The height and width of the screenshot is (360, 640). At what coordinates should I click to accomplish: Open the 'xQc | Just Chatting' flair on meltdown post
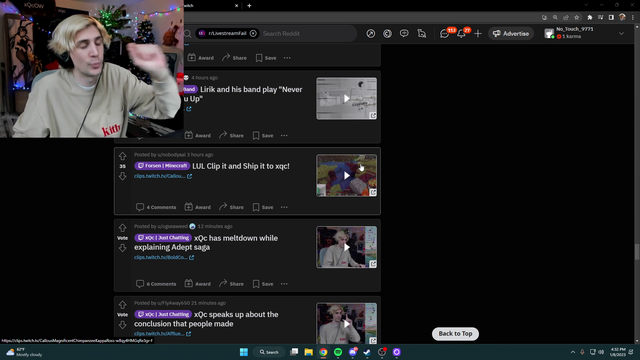tap(163, 238)
